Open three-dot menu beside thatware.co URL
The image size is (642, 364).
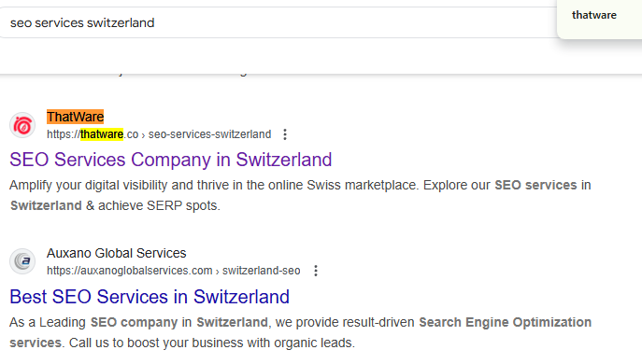[285, 134]
